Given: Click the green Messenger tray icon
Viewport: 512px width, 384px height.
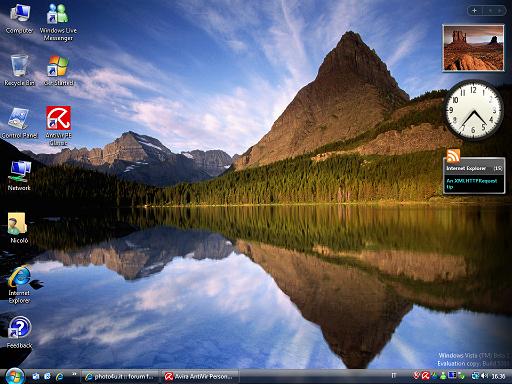Looking at the screenshot, I should pos(443,376).
